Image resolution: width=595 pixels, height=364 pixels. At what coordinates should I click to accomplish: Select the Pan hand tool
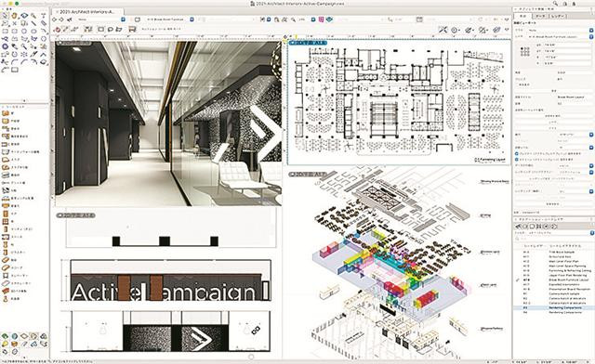pos(15,16)
